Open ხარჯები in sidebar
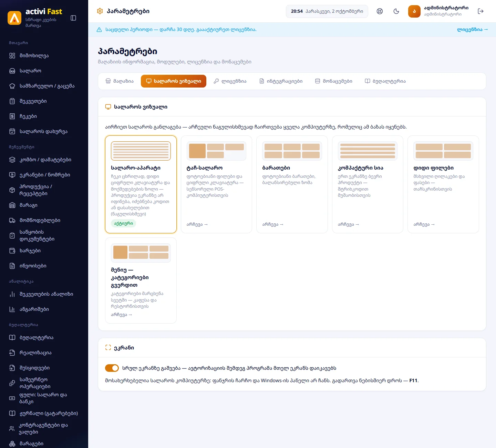Viewport: 496px width, 448px height. point(44,251)
